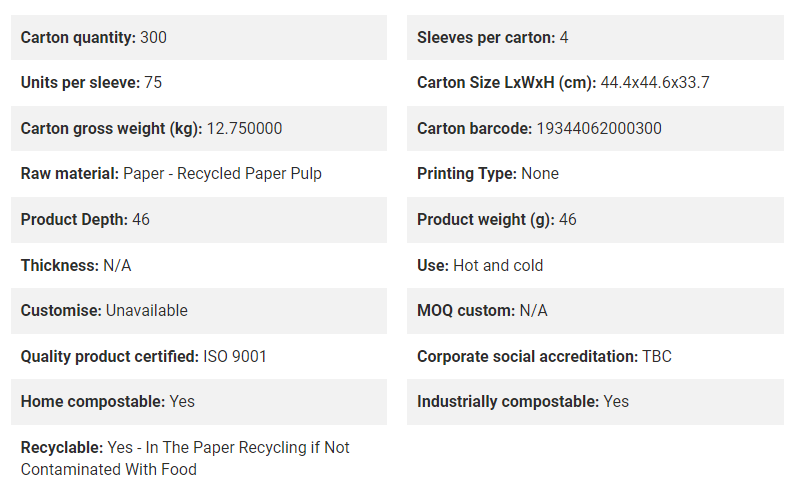This screenshot has width=799, height=502.
Task: Select the Thickness N/A entry
Action: [x=76, y=266]
